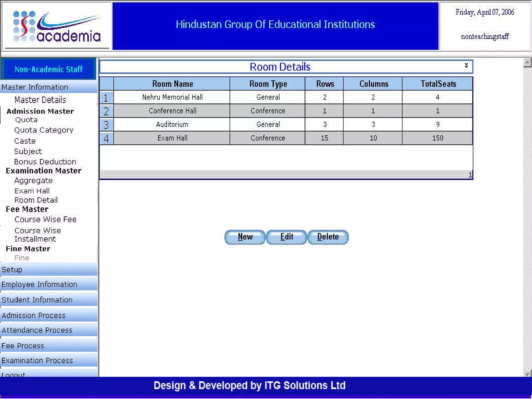Open Room Detail in sidebar
532x399 pixels.
pos(36,200)
